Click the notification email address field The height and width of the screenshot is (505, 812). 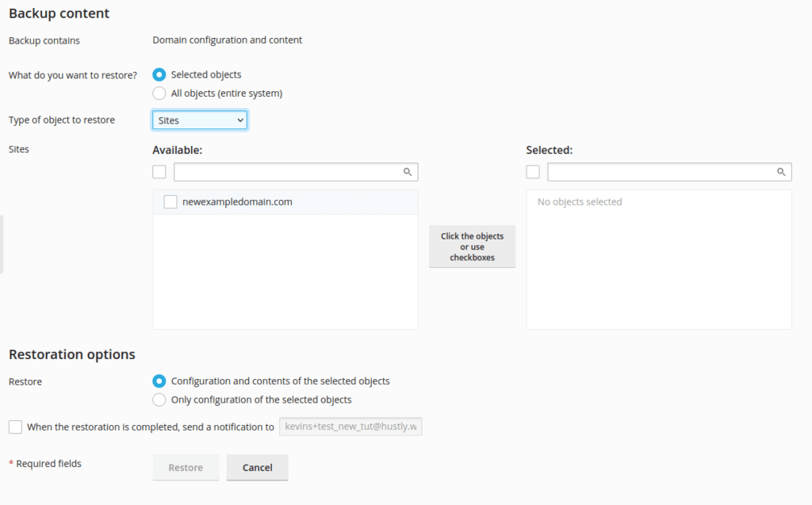(350, 426)
